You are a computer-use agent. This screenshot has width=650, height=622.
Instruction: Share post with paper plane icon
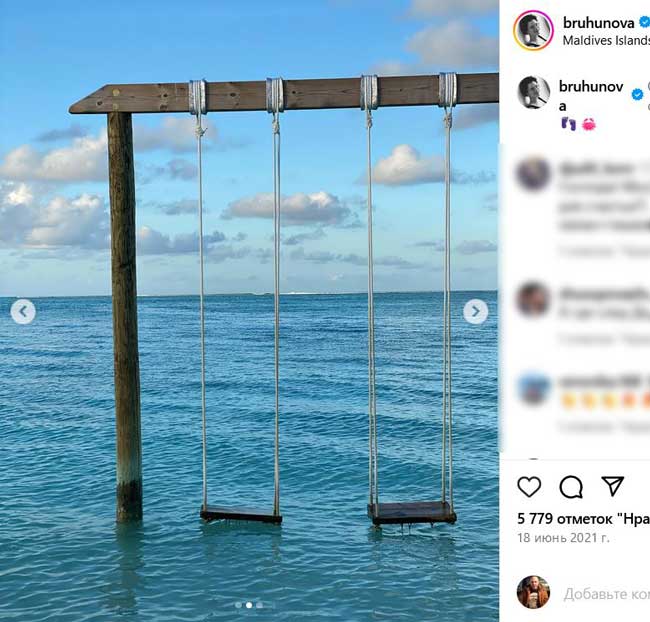(x=613, y=487)
